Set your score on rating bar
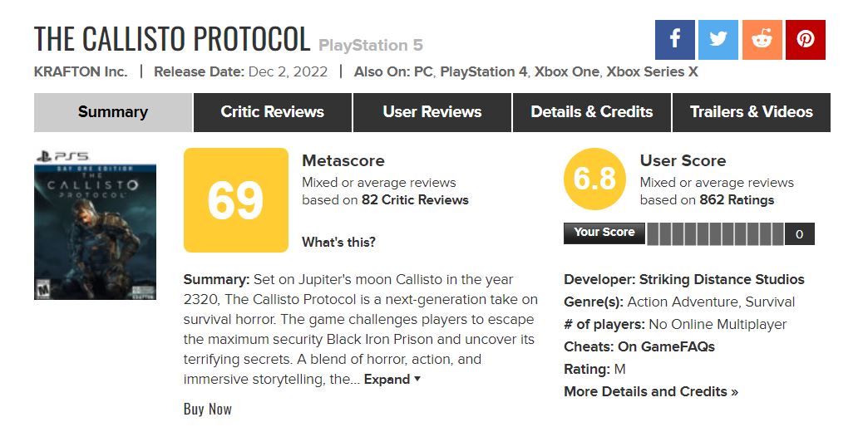The width and height of the screenshot is (868, 427). tap(714, 234)
